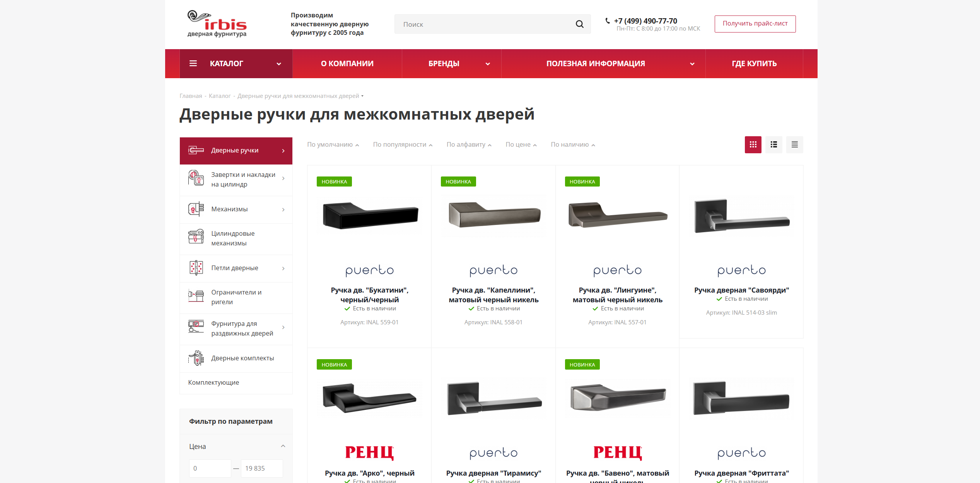Image resolution: width=980 pixels, height=483 pixels.
Task: Switch to grid tile view
Action: pyautogui.click(x=753, y=145)
